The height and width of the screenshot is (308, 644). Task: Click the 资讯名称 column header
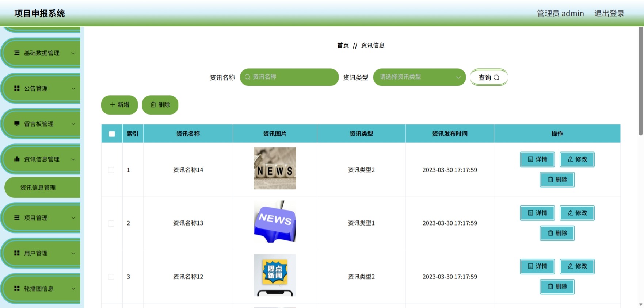[188, 134]
